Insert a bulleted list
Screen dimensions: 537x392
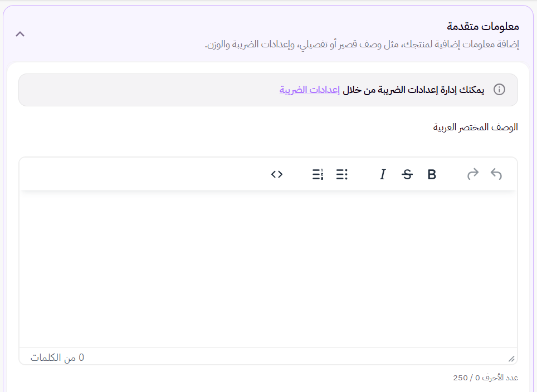[342, 174]
